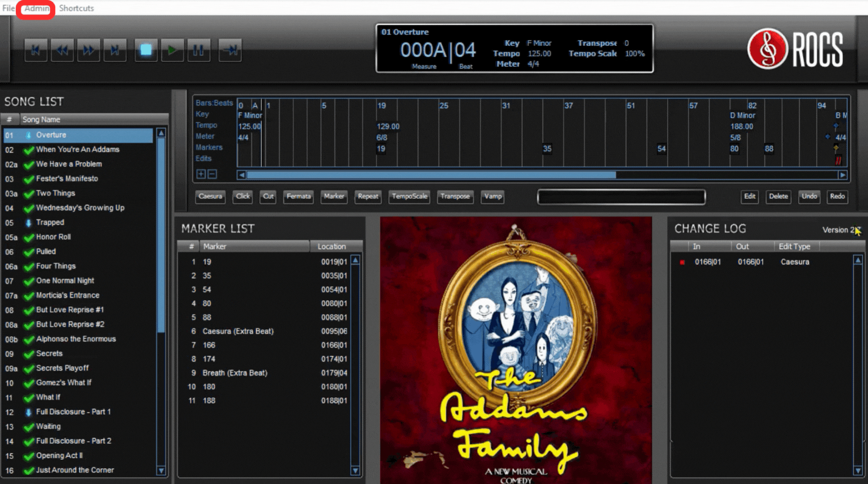Click marker 54 in the timeline Markers row
868x484 pixels.
[x=662, y=148]
